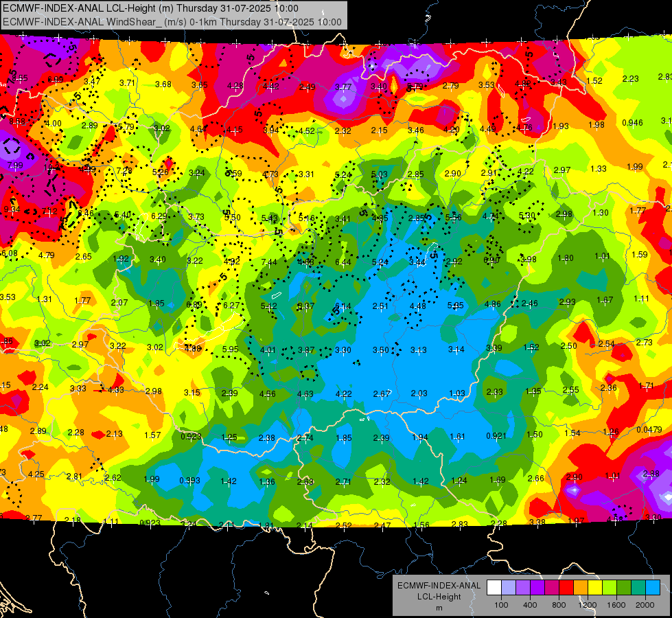Image resolution: width=672 pixels, height=618 pixels.
Task: Click the WindShear 0-1km title line
Action: (172, 22)
